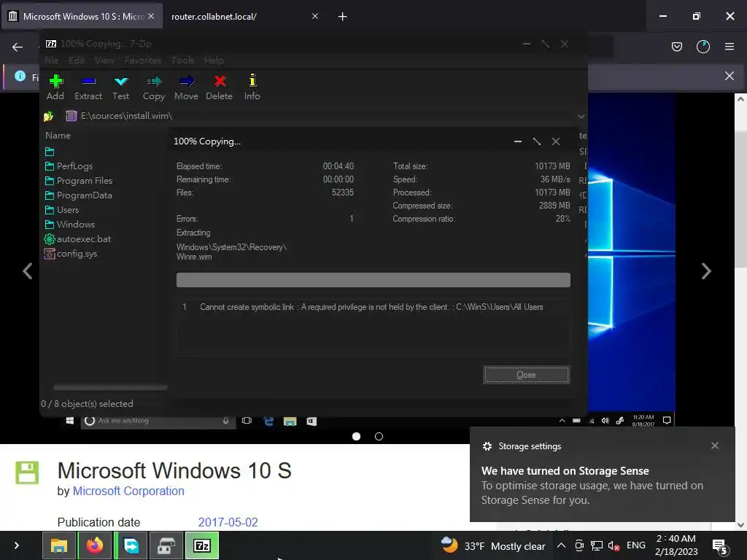Click the browser Back arrow
Screen dimensions: 747x560
coord(18,47)
